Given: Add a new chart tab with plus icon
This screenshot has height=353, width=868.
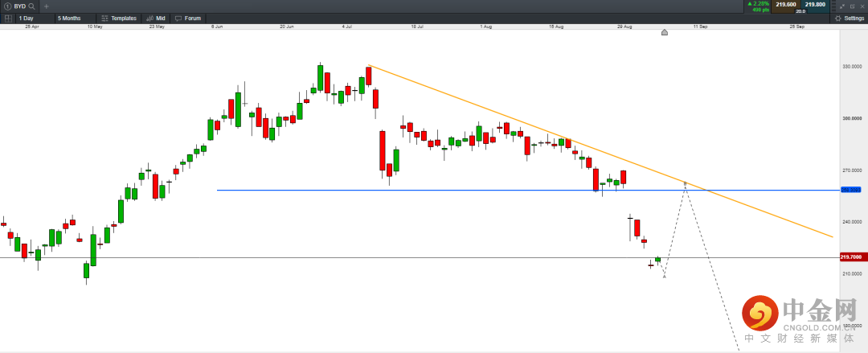Looking at the screenshot, I should (46, 6).
